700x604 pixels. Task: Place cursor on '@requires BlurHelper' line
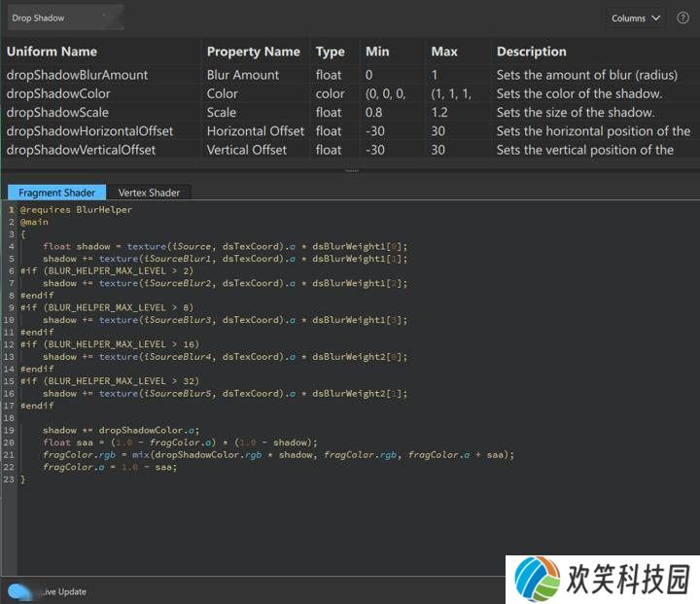(x=76, y=209)
